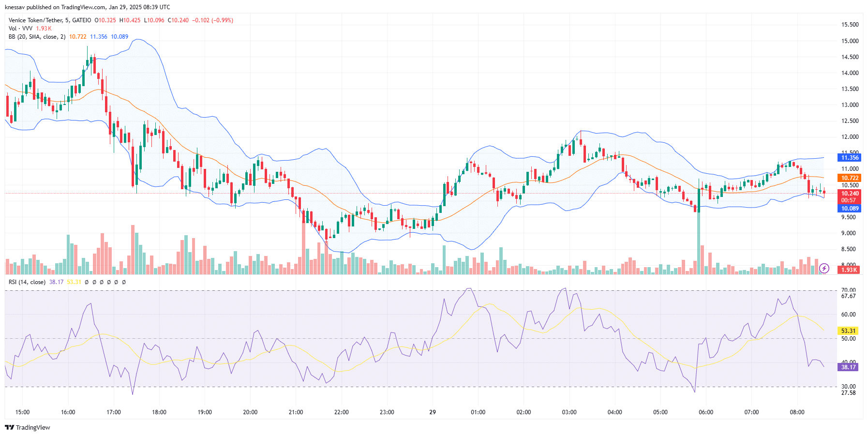
Task: Click the high value H10.425
Action: click(x=130, y=20)
